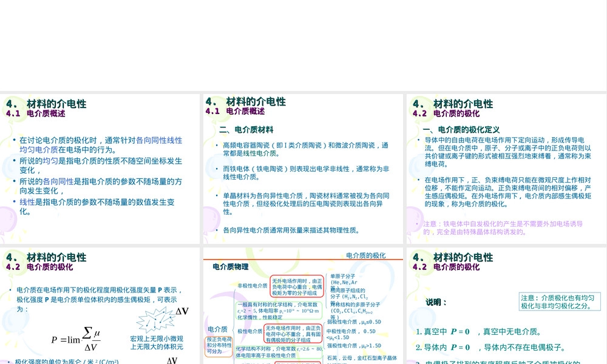Click the caption 宏观上无限小微观上无限大的体积元
This screenshot has height=364, width=607.
157,343
